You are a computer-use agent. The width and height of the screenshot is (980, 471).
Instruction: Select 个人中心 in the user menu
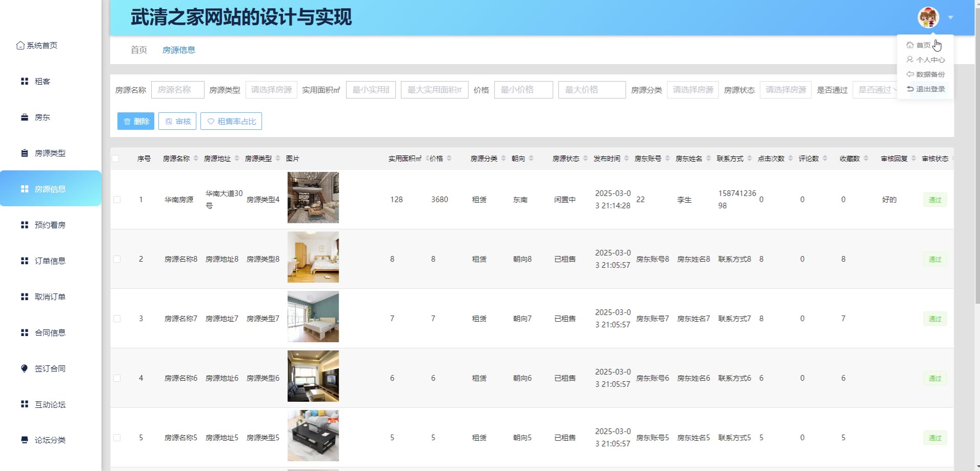[x=926, y=60]
